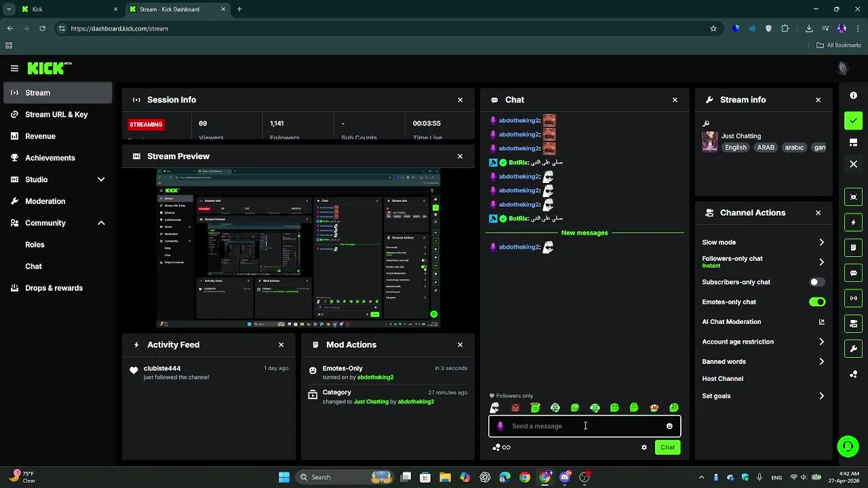This screenshot has width=868, height=488.
Task: Show hidden system tray icons chevron
Action: point(701,477)
